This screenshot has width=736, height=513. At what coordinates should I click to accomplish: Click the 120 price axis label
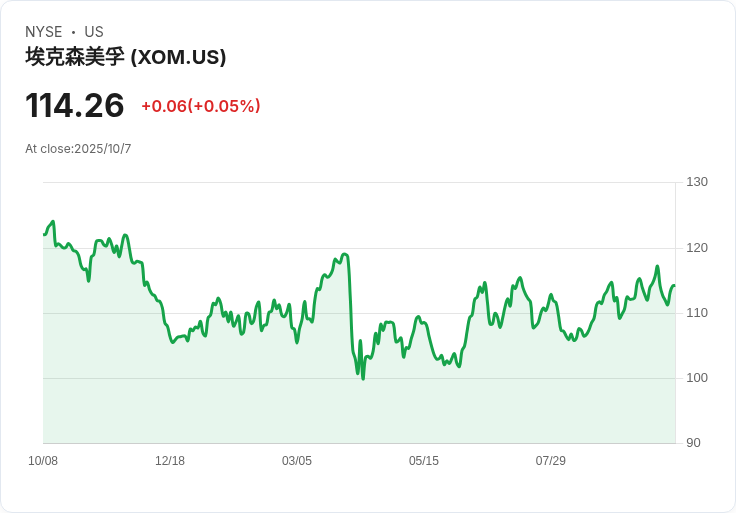pos(697,248)
